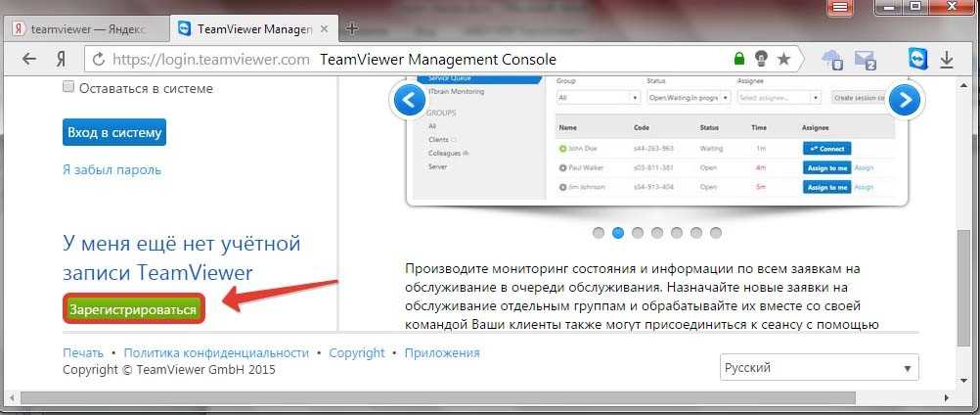Open the red browser menu hamburger button
The width and height of the screenshot is (980, 415).
tap(840, 7)
